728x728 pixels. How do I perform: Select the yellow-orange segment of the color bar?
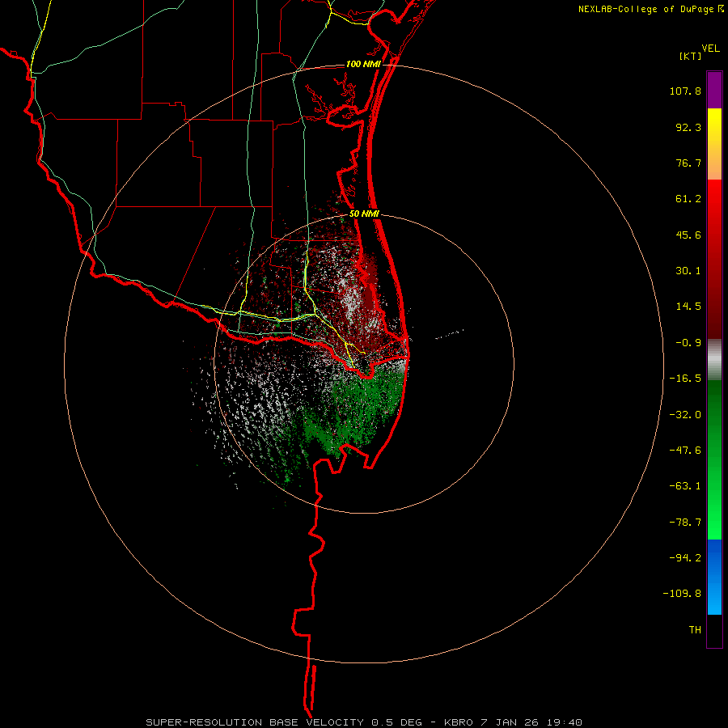pyautogui.click(x=714, y=144)
